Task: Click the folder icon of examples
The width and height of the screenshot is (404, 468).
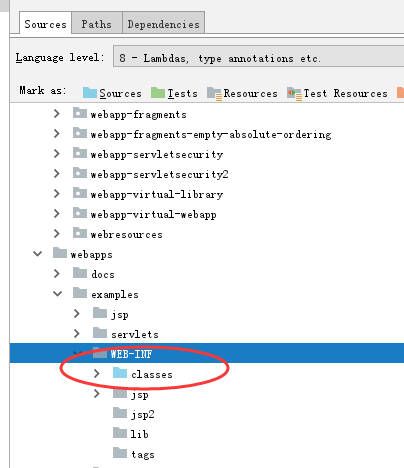Action: click(x=80, y=293)
